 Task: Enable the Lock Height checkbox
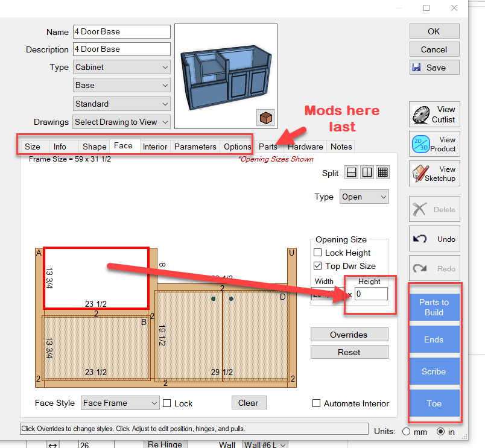(x=318, y=253)
